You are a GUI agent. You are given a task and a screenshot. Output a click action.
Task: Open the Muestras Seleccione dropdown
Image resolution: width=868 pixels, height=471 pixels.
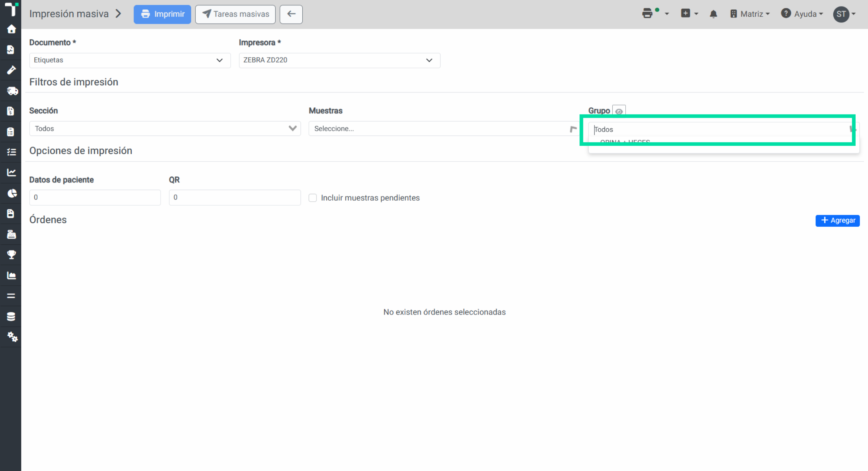pyautogui.click(x=444, y=128)
